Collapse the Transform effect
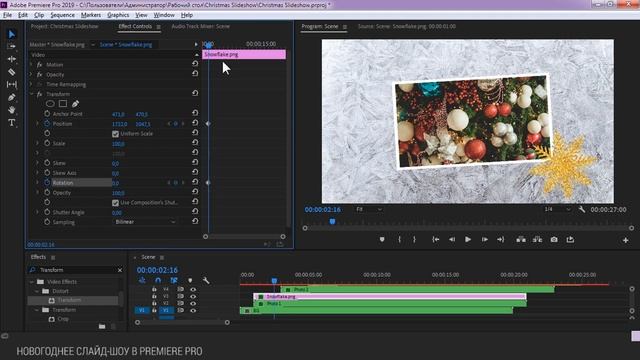The height and width of the screenshot is (360, 640). click(31, 94)
